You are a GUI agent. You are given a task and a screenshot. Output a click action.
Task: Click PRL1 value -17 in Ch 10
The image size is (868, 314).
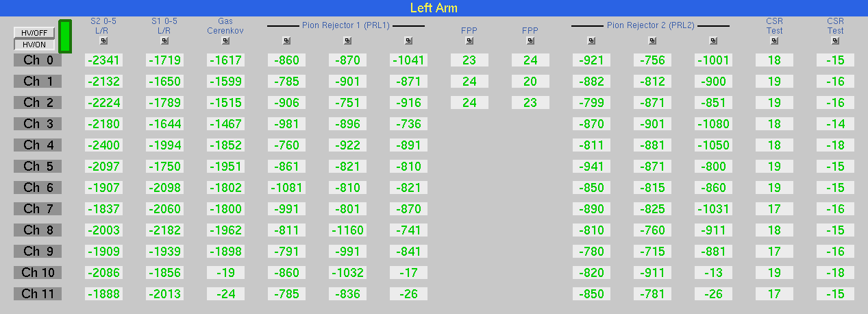point(408,273)
